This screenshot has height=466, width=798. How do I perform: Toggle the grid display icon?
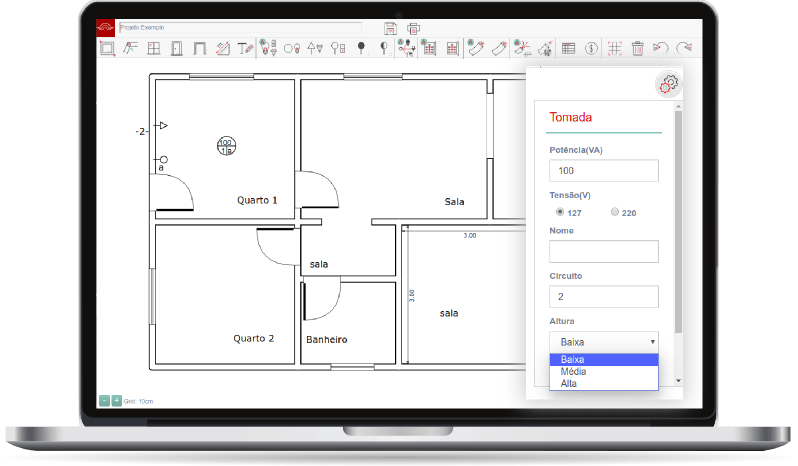pos(615,48)
